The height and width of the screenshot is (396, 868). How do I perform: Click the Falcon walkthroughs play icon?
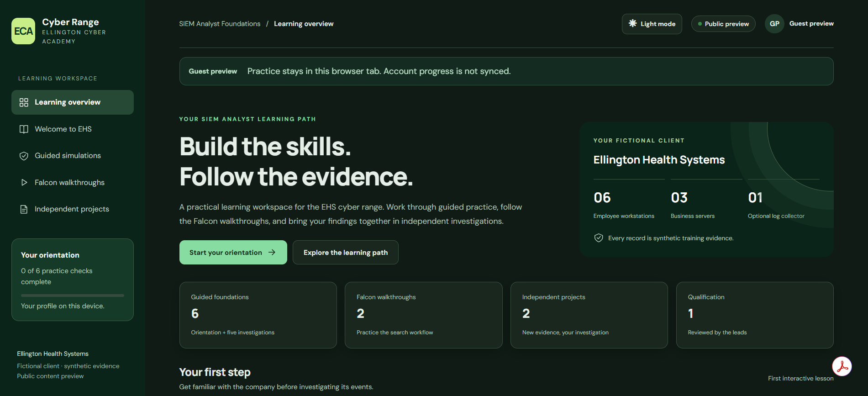24,183
